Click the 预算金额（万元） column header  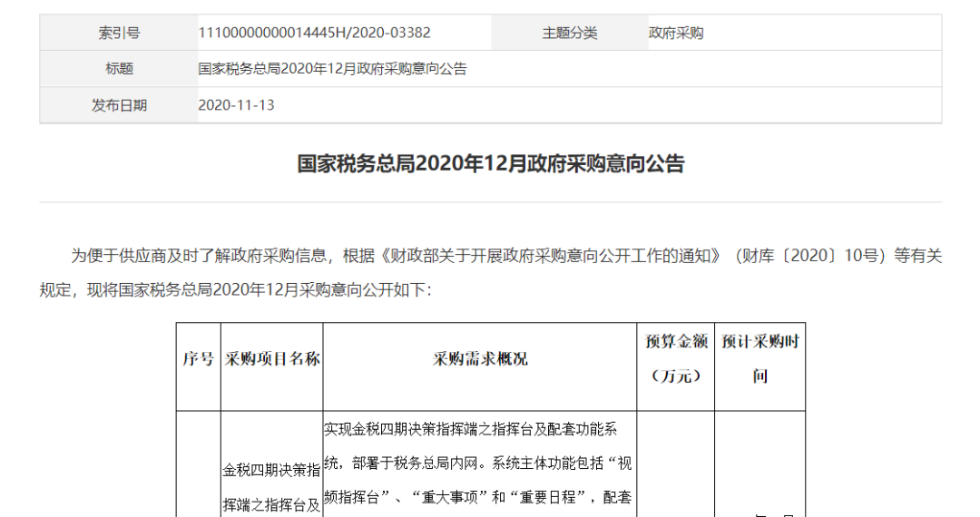click(x=676, y=358)
